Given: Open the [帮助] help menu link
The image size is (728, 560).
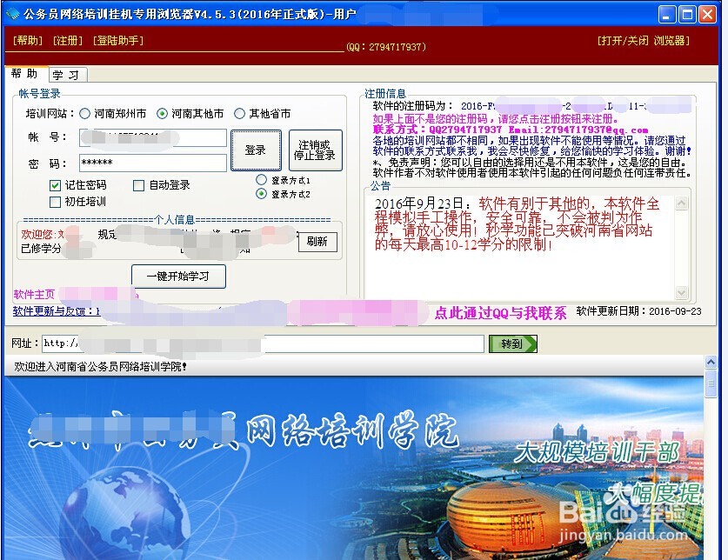Looking at the screenshot, I should pyautogui.click(x=28, y=40).
